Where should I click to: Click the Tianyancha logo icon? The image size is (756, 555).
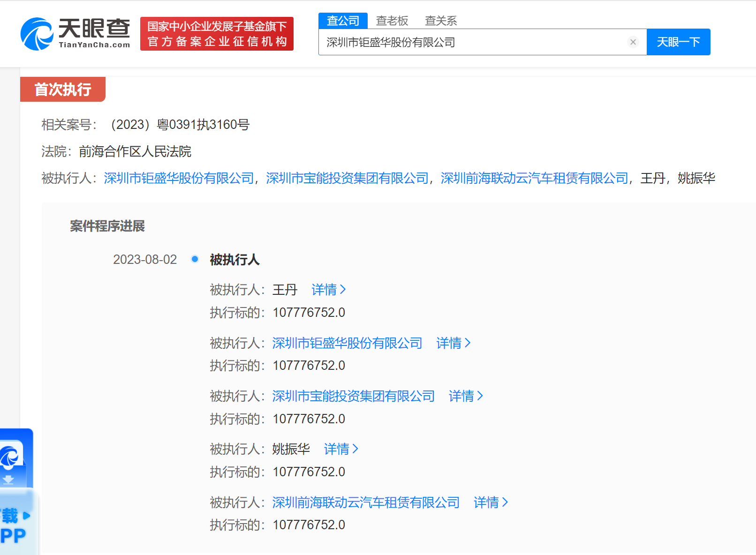pyautogui.click(x=37, y=34)
